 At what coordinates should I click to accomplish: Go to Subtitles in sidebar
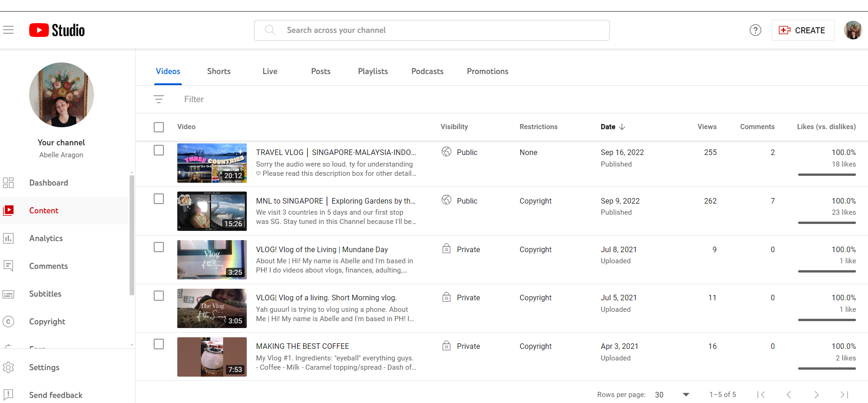click(x=45, y=294)
